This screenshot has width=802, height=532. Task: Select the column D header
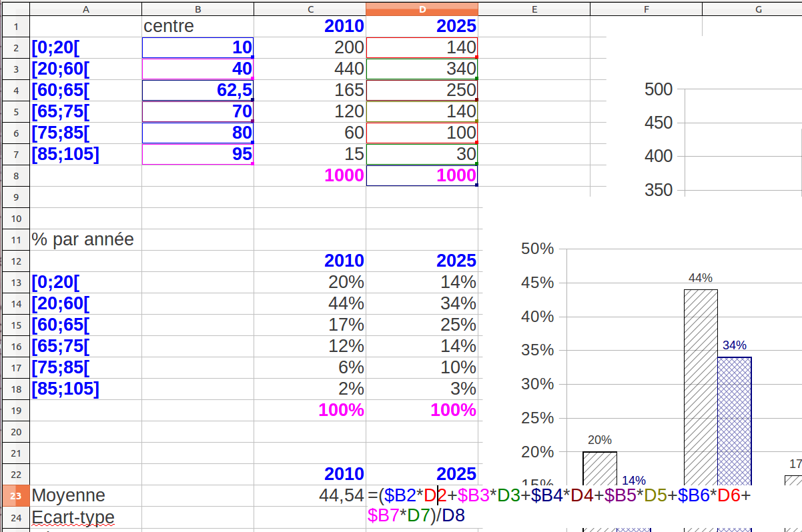click(x=422, y=9)
